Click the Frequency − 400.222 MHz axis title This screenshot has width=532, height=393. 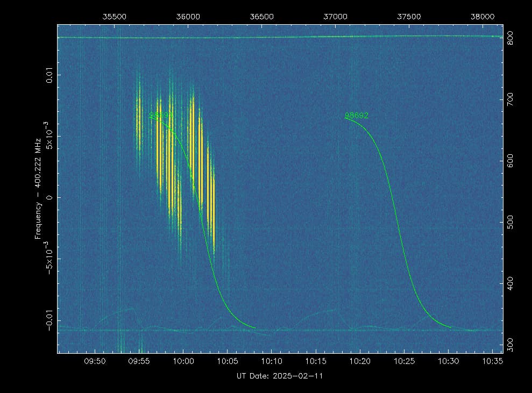click(x=38, y=198)
